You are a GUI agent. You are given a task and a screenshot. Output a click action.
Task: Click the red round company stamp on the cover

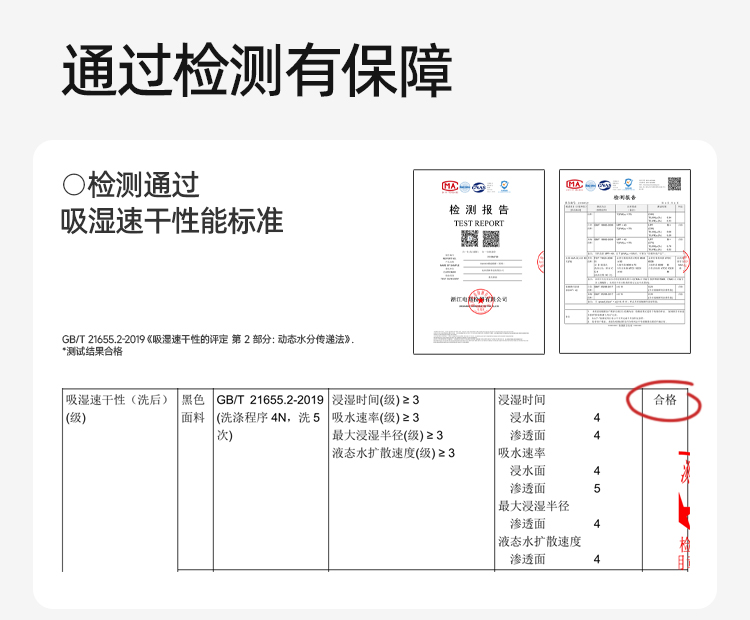tap(479, 301)
